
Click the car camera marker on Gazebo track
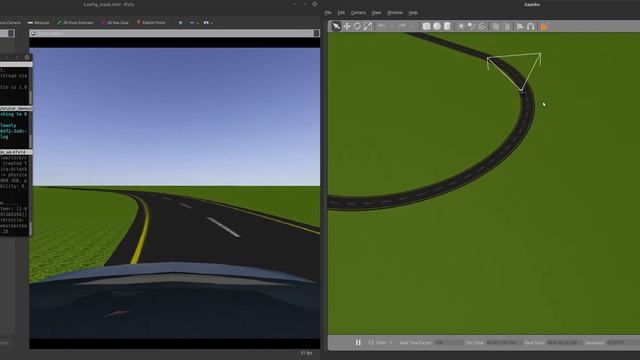[522, 92]
